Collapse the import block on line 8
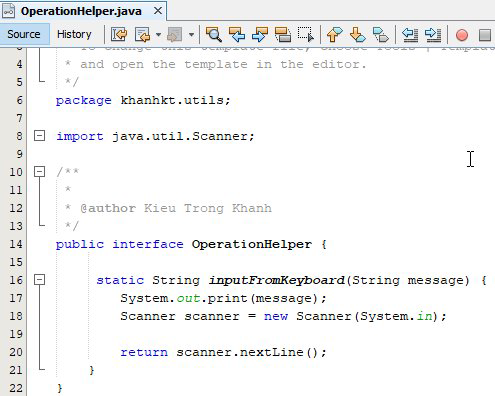Viewport: 495px width, 396px height. click(39, 136)
